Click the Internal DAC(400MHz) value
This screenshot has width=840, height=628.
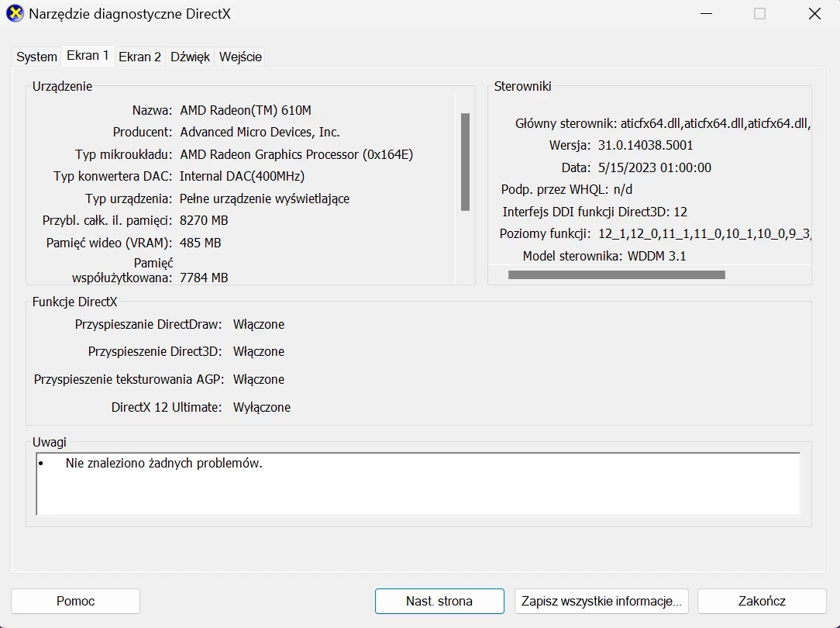tap(242, 176)
